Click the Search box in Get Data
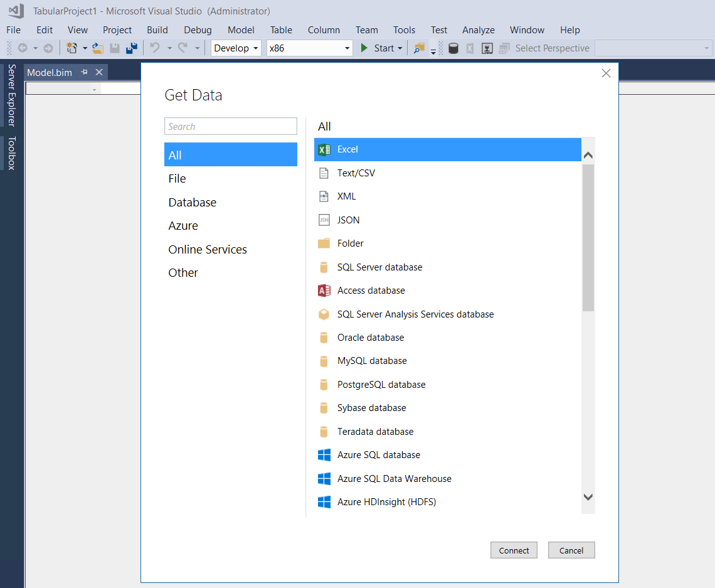Image resolution: width=715 pixels, height=588 pixels. 231,126
